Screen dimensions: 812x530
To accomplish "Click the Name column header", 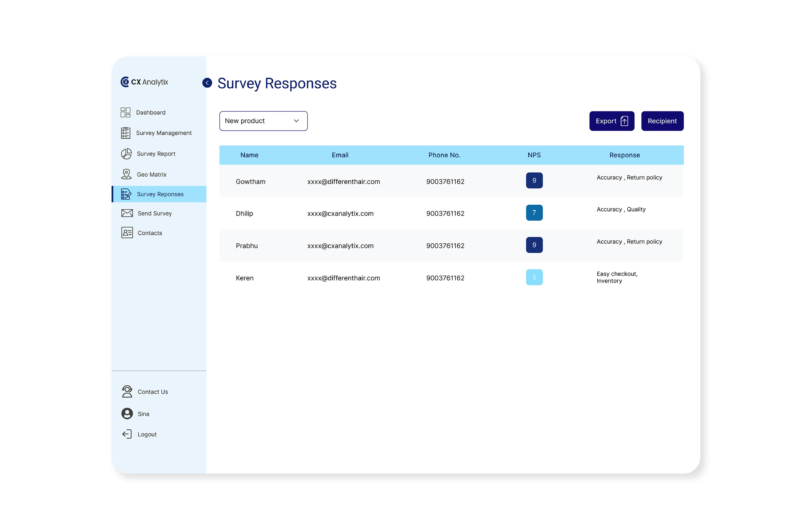I will tap(249, 155).
